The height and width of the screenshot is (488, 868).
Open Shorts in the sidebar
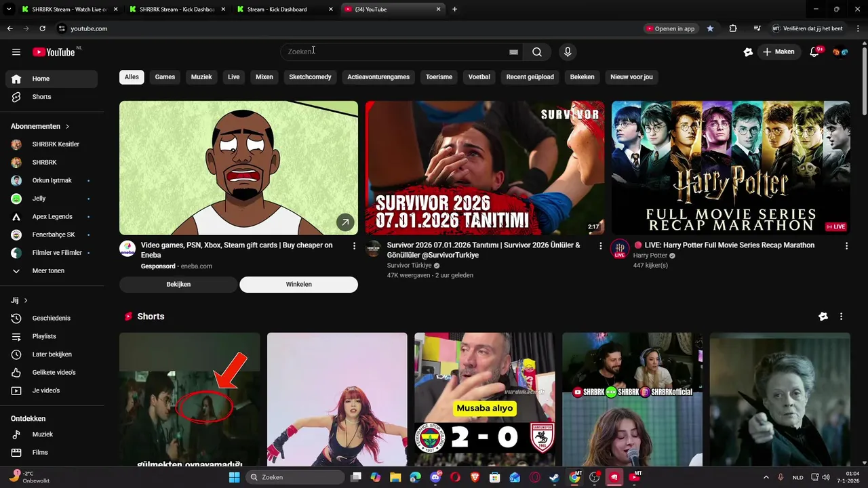tap(52, 97)
